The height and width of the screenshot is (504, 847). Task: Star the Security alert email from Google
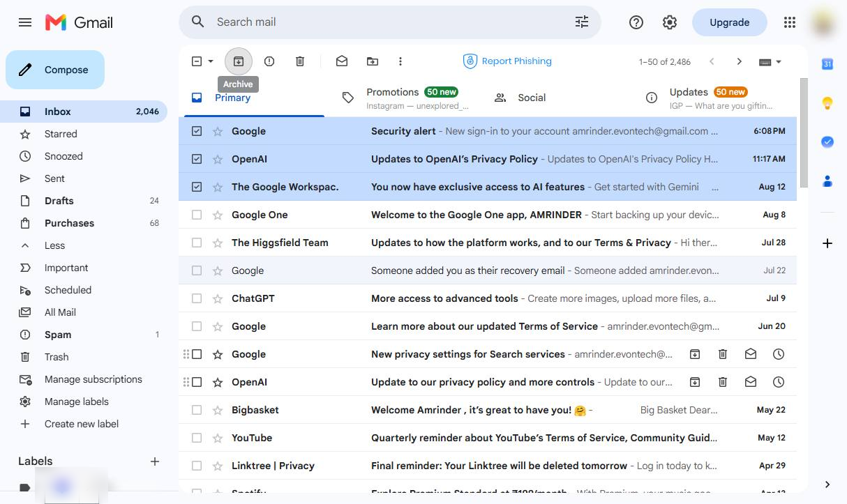pyautogui.click(x=218, y=131)
